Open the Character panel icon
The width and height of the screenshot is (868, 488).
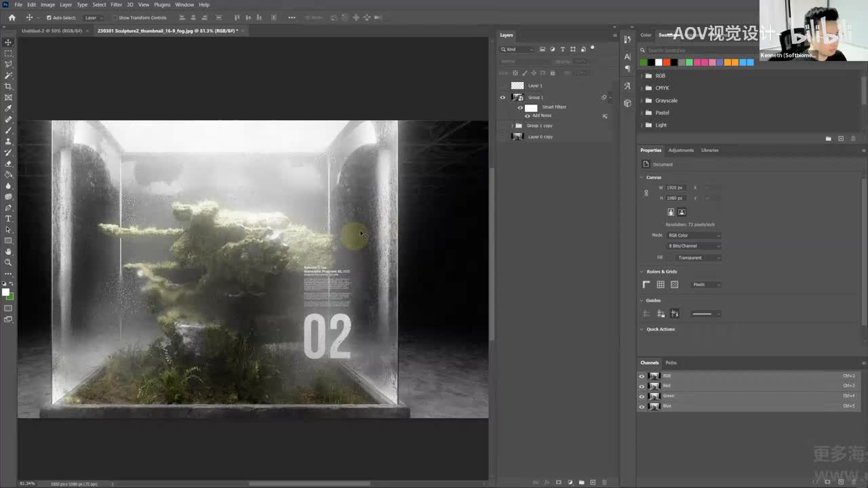(627, 57)
